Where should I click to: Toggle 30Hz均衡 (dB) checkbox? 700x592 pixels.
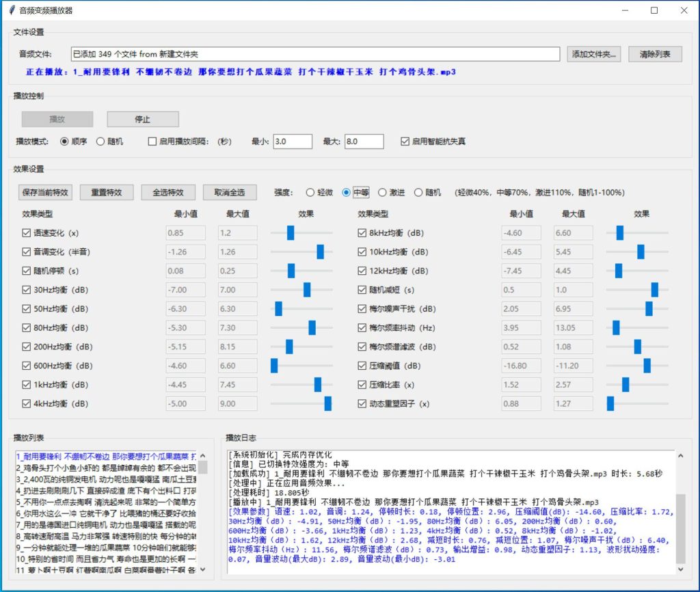click(27, 290)
